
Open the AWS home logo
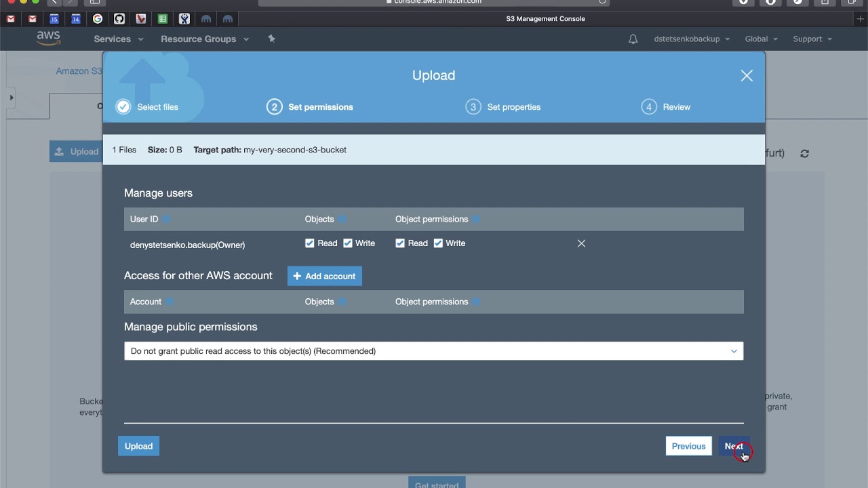(x=48, y=39)
